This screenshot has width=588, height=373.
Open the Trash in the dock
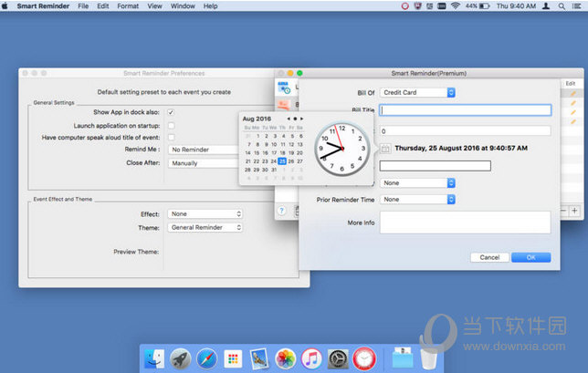428,358
